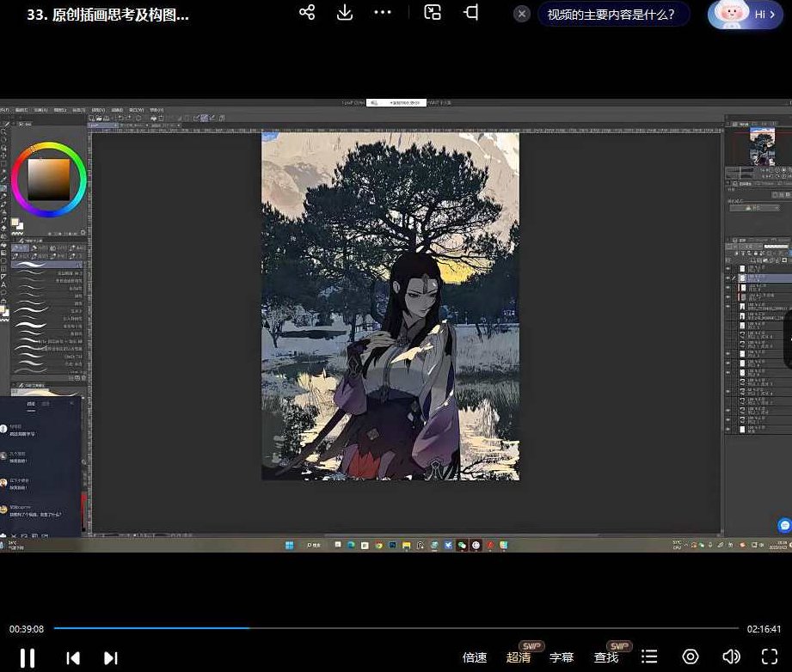
Task: Expand the blending mode dropdown in right panel
Action: 754,207
